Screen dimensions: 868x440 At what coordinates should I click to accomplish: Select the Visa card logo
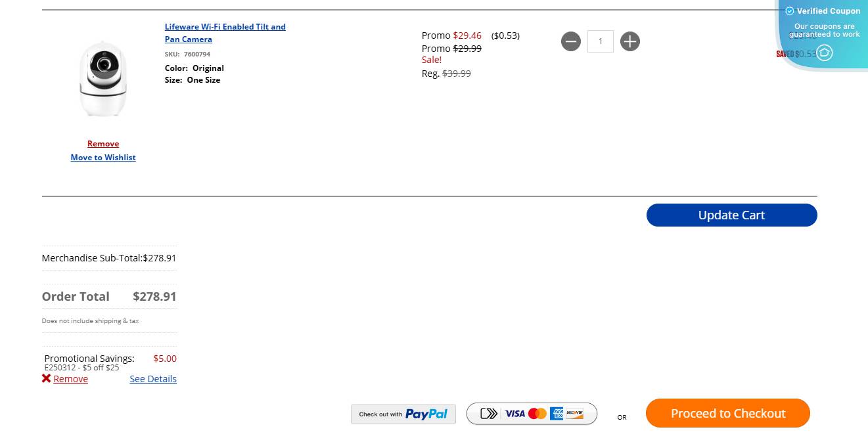click(x=515, y=414)
